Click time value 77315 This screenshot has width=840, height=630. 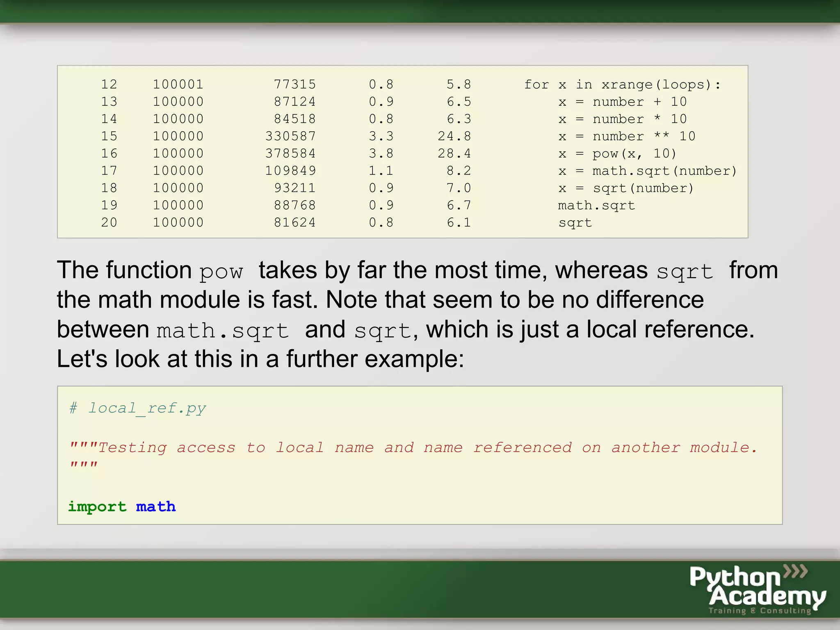tap(295, 84)
